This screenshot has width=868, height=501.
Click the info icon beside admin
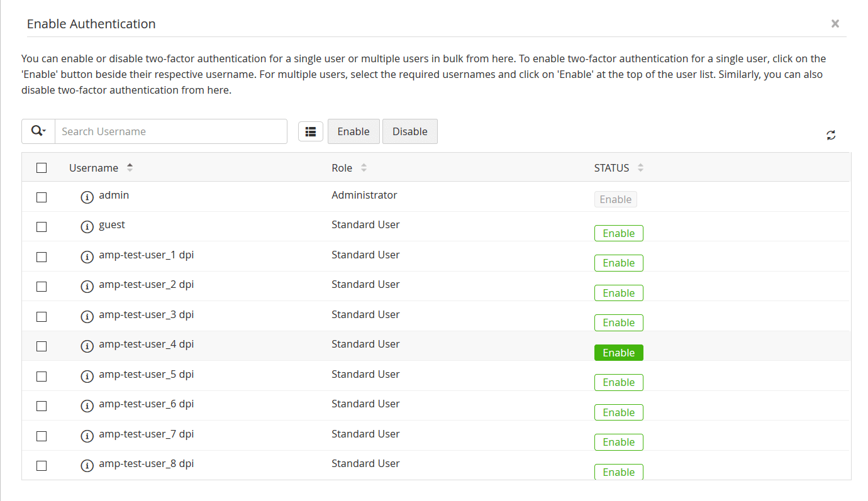click(x=87, y=197)
